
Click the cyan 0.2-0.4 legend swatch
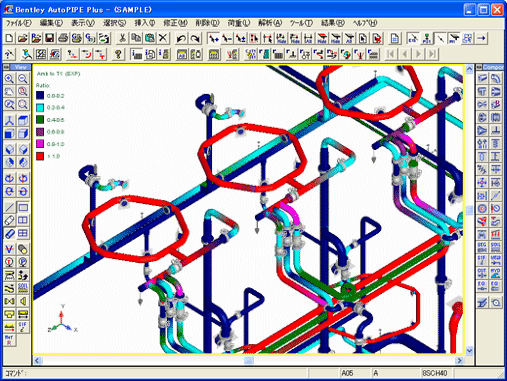tap(40, 108)
